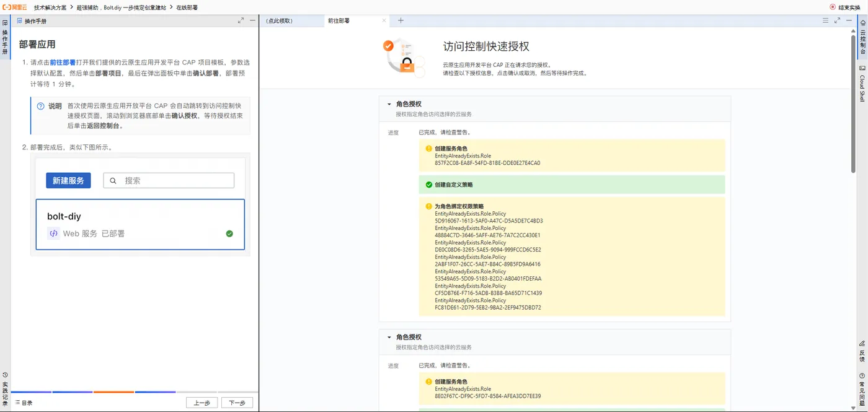This screenshot has height=412, width=868.
Task: Click the 前往部署 link in step 1
Action: (63, 63)
